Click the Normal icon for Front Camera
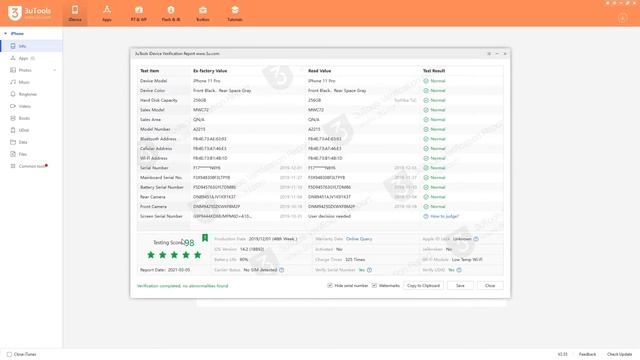640x360 pixels. click(x=426, y=207)
